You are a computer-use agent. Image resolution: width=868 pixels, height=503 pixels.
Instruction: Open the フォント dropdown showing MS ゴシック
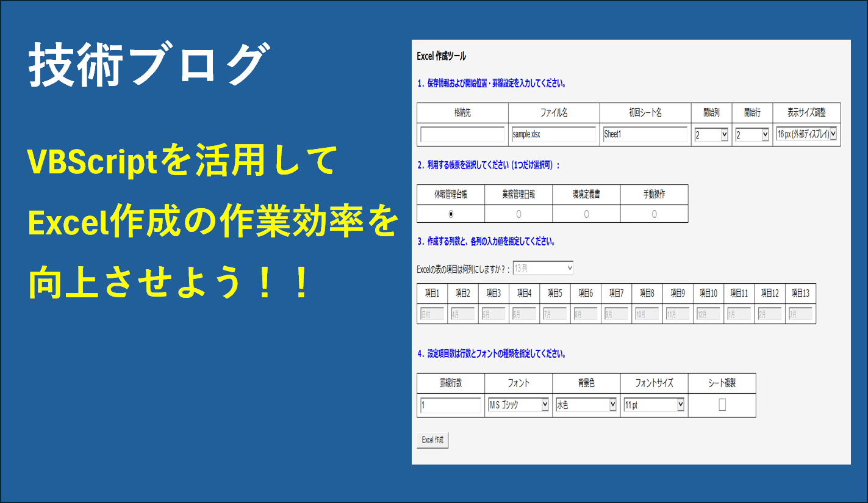(518, 405)
